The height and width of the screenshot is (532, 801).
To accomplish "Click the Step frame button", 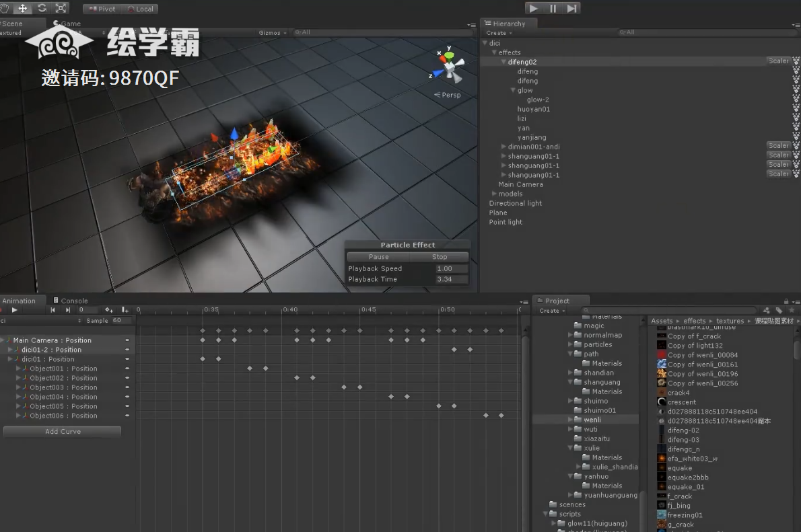I will 571,8.
